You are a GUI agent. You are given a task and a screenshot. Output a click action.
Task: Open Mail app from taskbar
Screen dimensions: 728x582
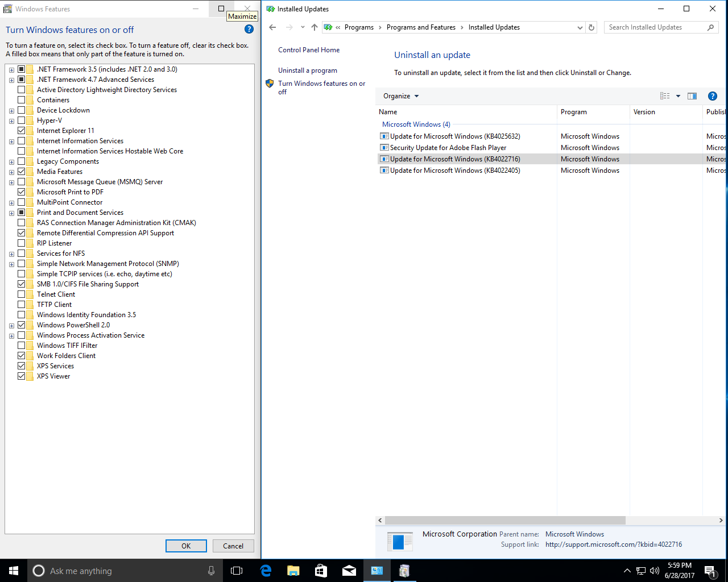pyautogui.click(x=349, y=571)
